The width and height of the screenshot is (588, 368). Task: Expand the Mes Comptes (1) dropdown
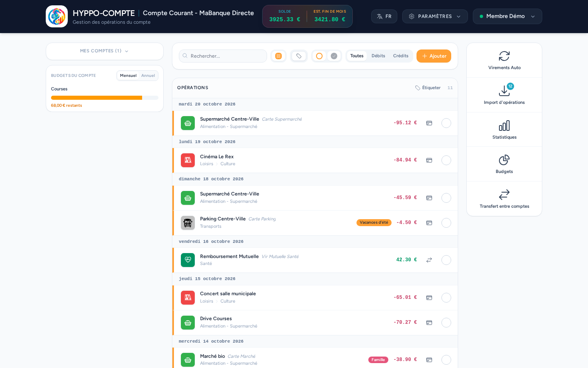(x=105, y=51)
